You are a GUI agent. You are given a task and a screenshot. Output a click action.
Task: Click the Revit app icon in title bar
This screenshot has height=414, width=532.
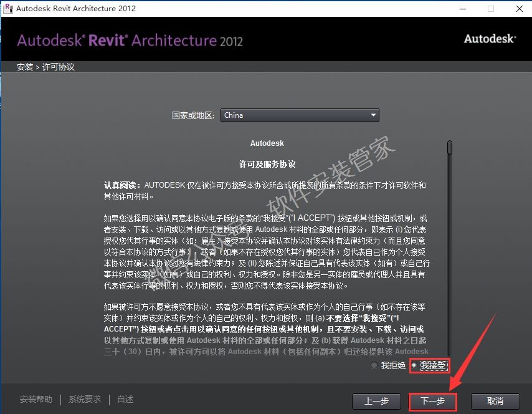click(x=7, y=8)
